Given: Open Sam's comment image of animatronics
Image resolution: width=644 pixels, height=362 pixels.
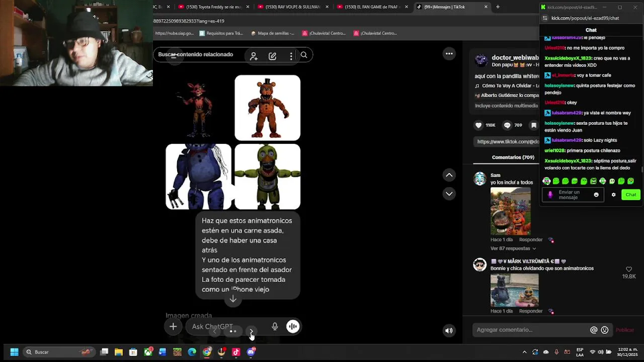Looking at the screenshot, I should (511, 211).
